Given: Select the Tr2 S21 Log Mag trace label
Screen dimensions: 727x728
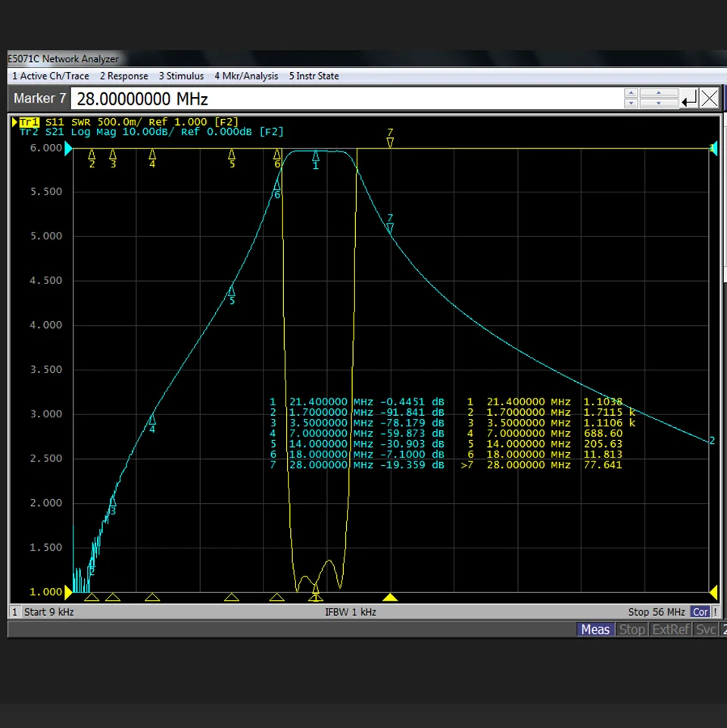Looking at the screenshot, I should coord(151,133).
